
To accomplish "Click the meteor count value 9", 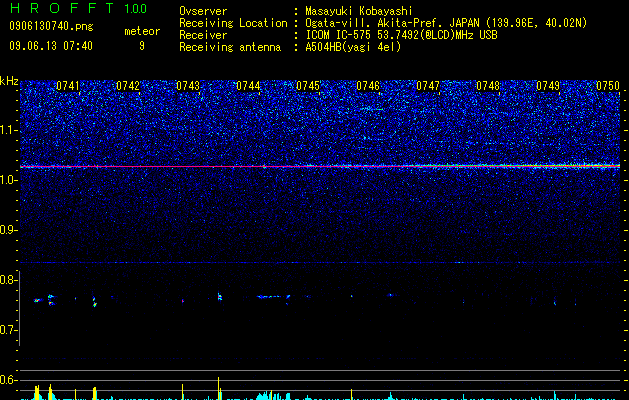I will click(x=142, y=46).
